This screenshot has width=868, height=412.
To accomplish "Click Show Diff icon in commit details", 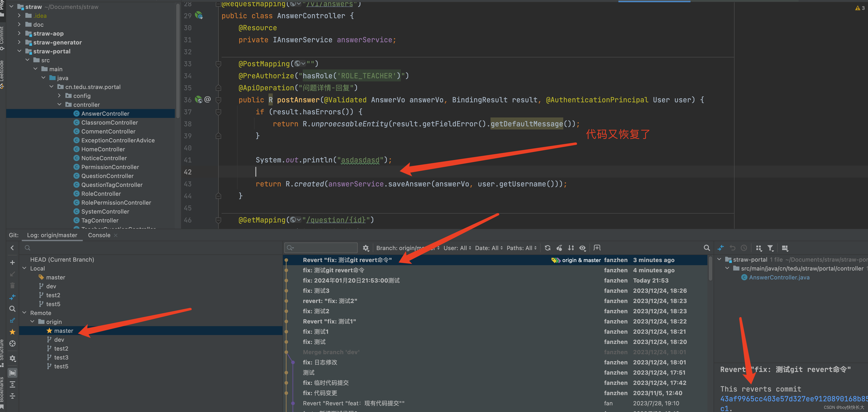I will click(x=721, y=248).
